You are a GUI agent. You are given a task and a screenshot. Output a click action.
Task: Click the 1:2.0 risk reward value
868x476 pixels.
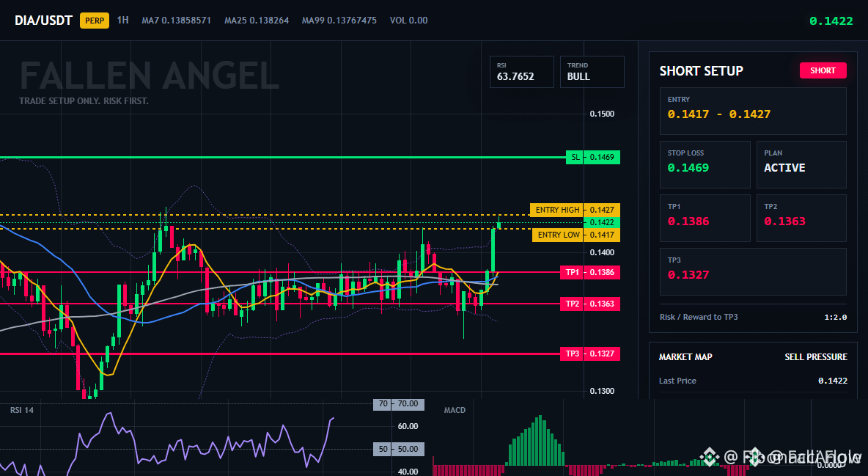tap(835, 317)
